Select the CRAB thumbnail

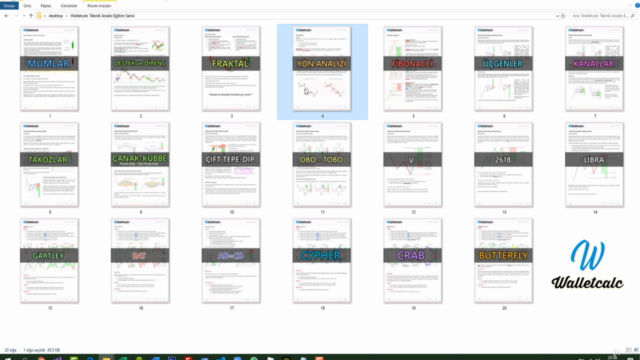413,260
